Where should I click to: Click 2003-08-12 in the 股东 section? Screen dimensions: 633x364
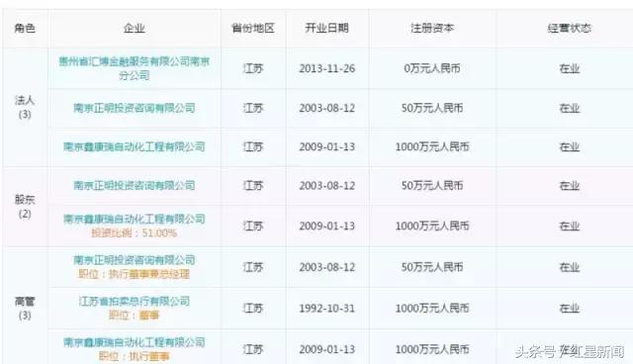327,186
